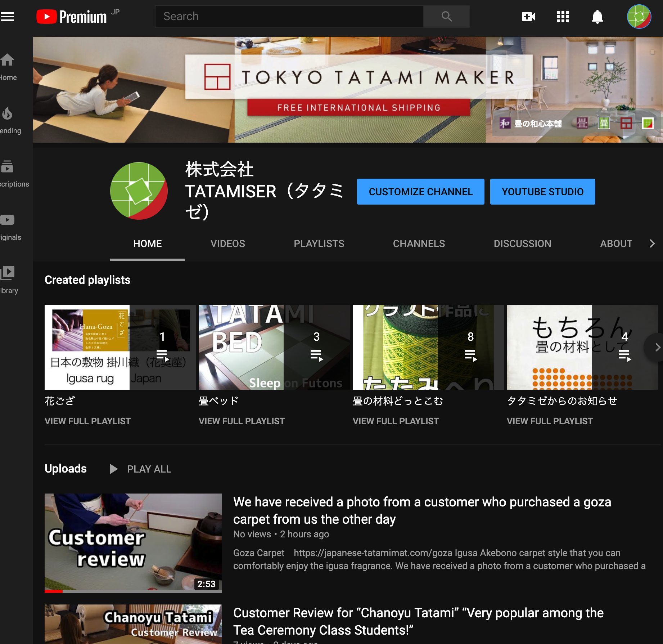Click the purple 畳 banner link icon
Image resolution: width=663 pixels, height=644 pixels.
(x=582, y=123)
